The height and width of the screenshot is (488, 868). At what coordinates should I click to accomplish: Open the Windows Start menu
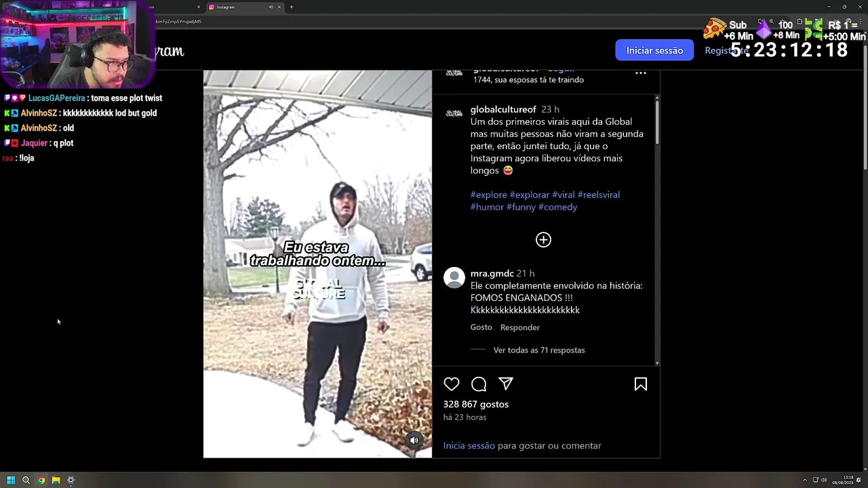pos(11,480)
